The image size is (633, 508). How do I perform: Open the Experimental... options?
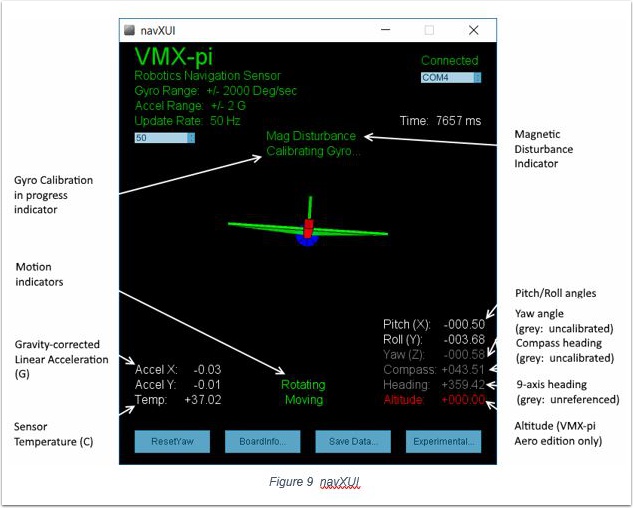pos(443,442)
